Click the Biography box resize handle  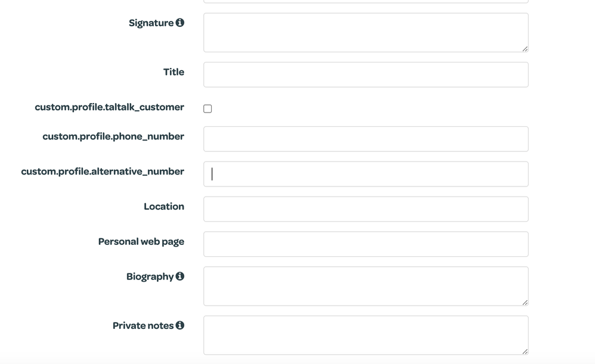pyautogui.click(x=525, y=302)
